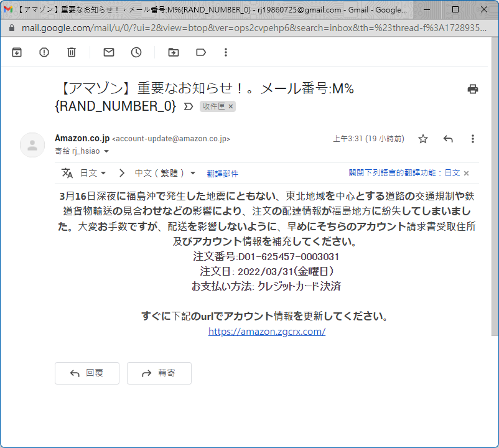499x448 pixels.
Task: Click the order number 注文番号:D01-625457-0003031
Action: pyautogui.click(x=266, y=256)
